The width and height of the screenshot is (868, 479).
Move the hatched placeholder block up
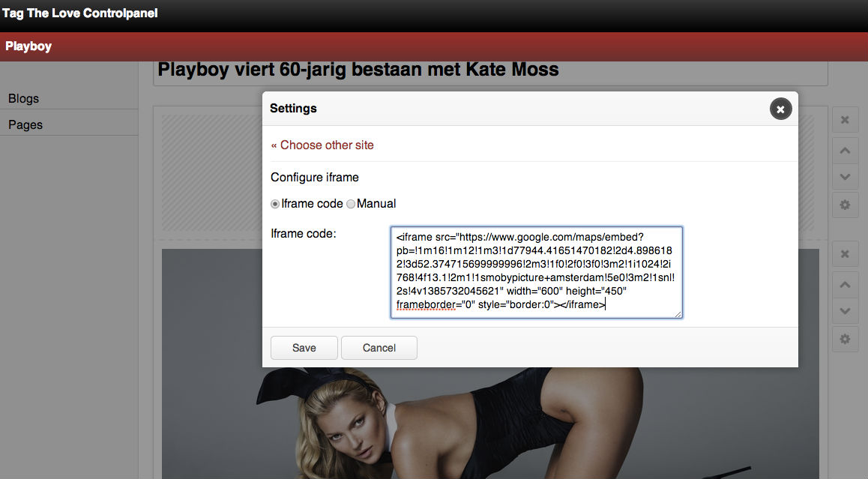coord(845,151)
